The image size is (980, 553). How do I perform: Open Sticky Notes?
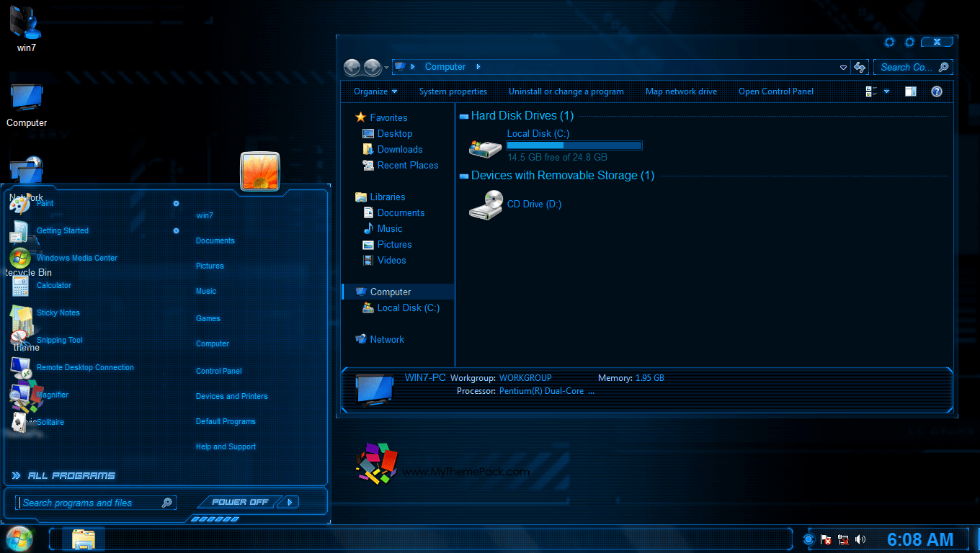point(58,313)
